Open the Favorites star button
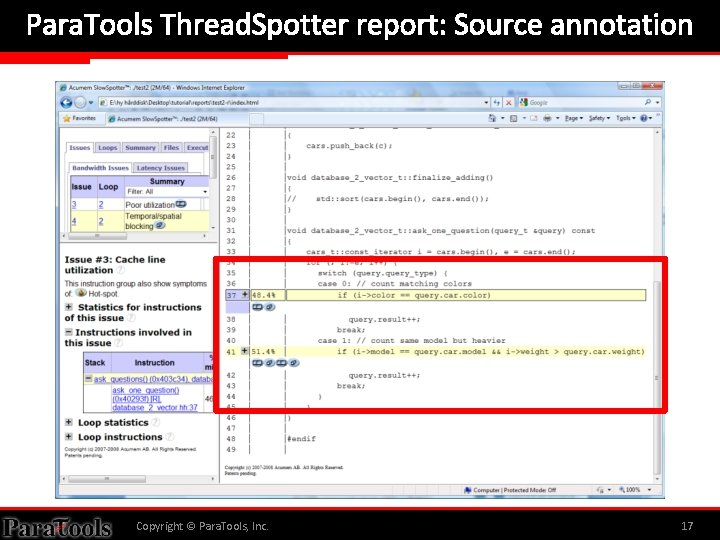The width and height of the screenshot is (720, 540). [x=79, y=118]
